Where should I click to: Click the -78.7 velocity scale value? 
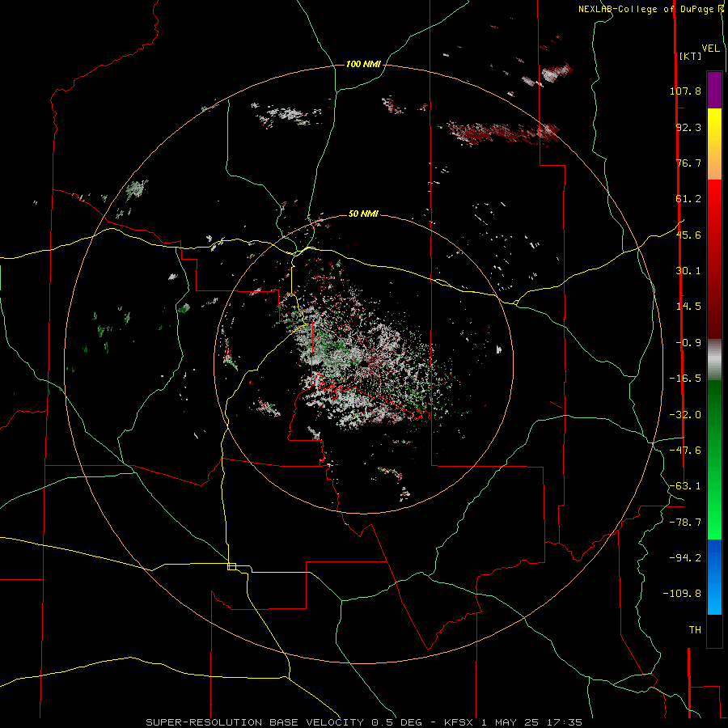coord(685,523)
